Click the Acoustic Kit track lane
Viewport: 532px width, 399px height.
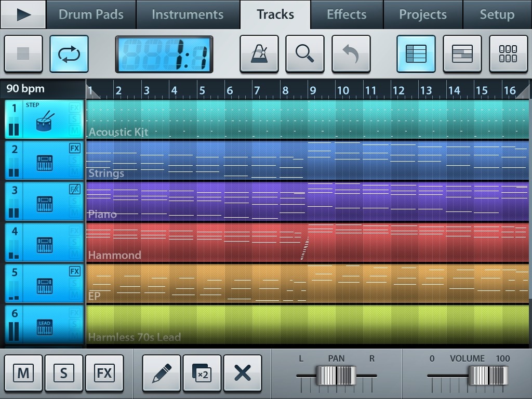click(x=308, y=119)
